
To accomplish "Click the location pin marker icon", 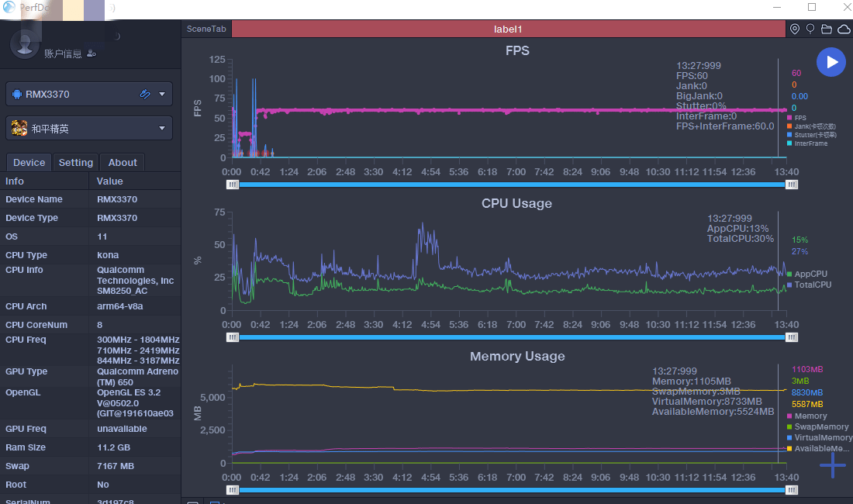I will (x=795, y=29).
